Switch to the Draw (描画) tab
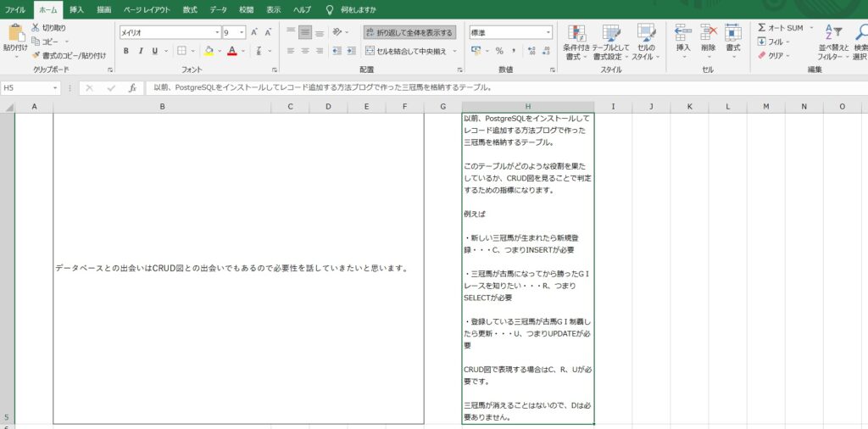 [x=103, y=9]
